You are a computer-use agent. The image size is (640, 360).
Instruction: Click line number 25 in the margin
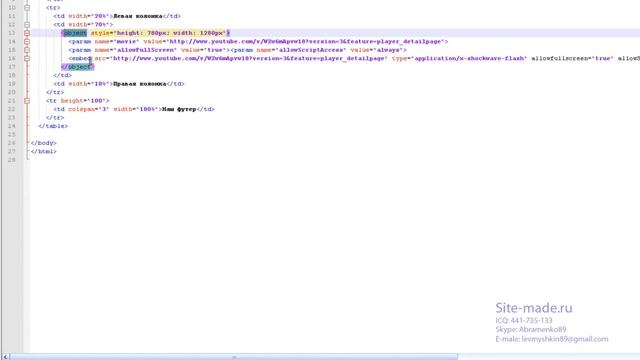click(x=12, y=134)
